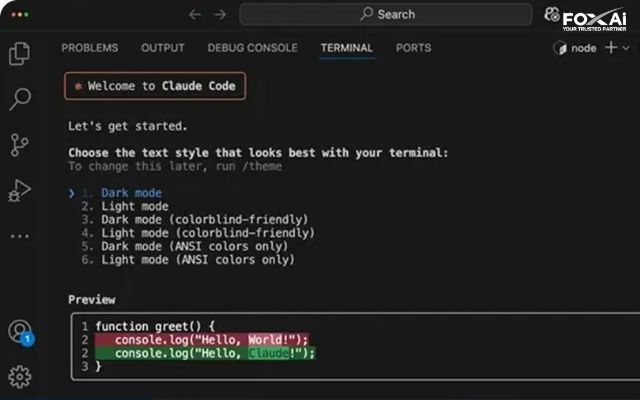Open the OUTPUT panel tab
The image size is (640, 400).
tap(162, 48)
